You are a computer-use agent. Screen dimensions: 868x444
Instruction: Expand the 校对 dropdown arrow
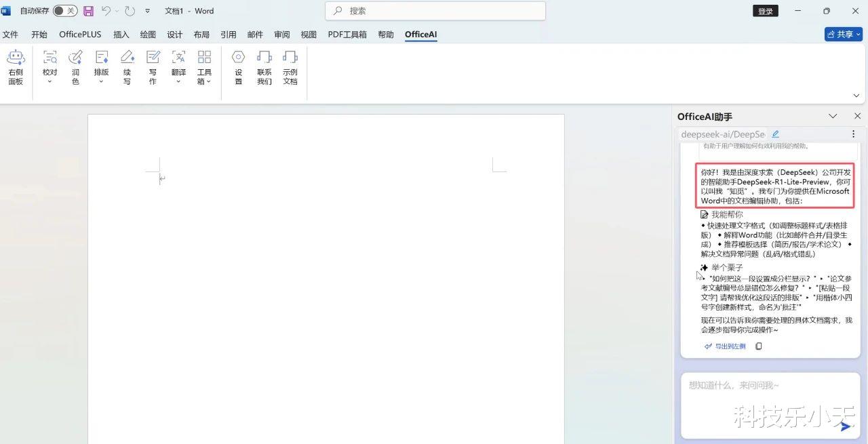pos(50,82)
